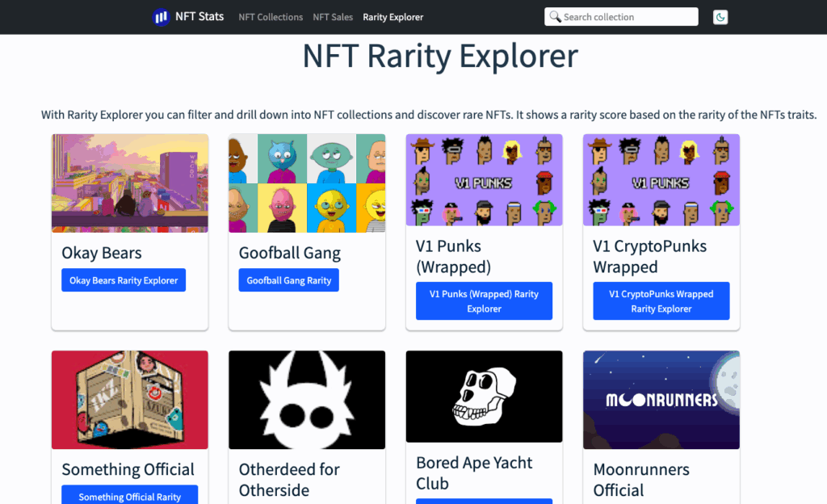The height and width of the screenshot is (504, 827).
Task: Click the V1 CryptoPunks Wrapped card image
Action: [x=661, y=180]
